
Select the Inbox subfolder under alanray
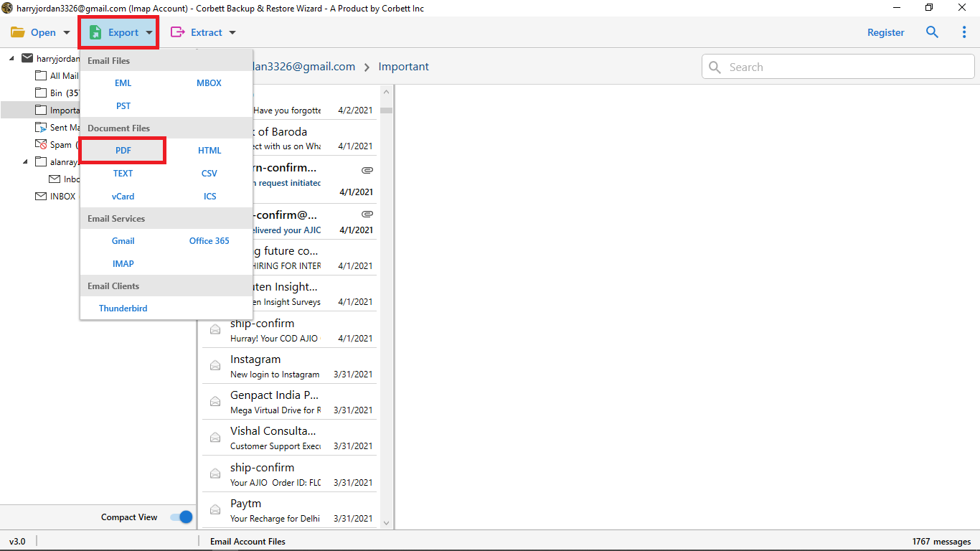[72, 179]
